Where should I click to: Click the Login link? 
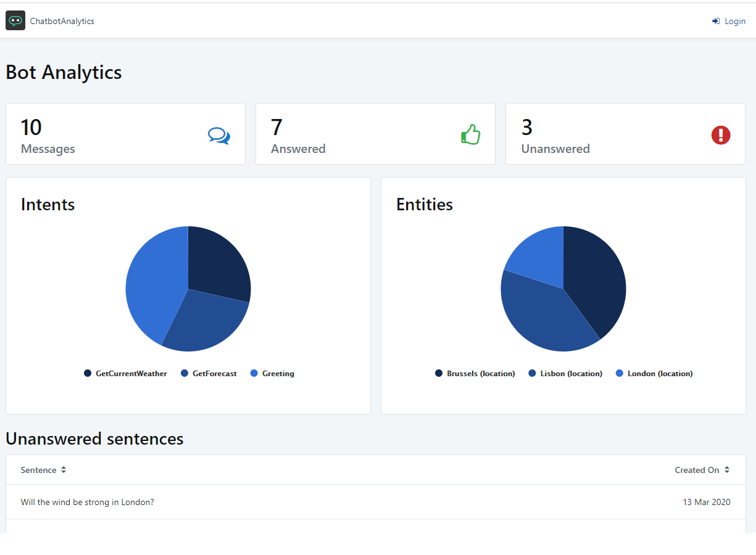pos(729,21)
